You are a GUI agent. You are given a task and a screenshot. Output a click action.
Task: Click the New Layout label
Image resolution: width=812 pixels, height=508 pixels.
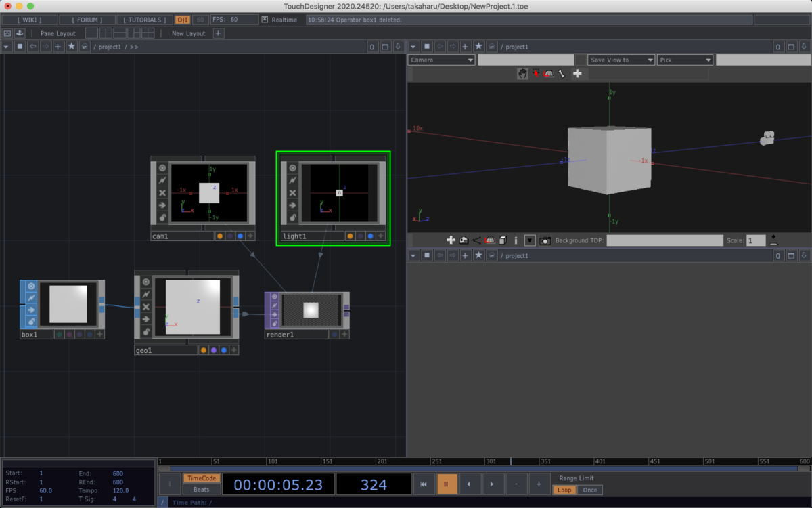click(188, 33)
